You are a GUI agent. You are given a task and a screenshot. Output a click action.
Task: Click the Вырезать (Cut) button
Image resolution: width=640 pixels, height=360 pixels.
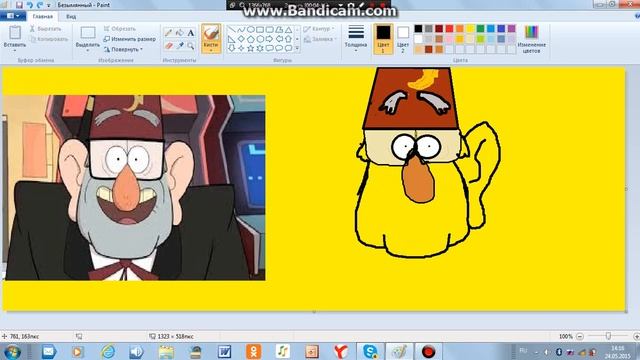tap(45, 29)
